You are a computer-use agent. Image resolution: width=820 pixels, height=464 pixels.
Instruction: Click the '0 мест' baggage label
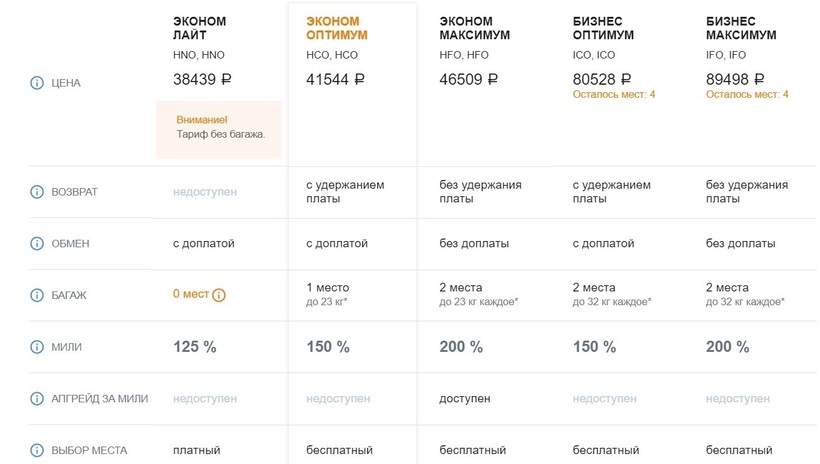[190, 295]
